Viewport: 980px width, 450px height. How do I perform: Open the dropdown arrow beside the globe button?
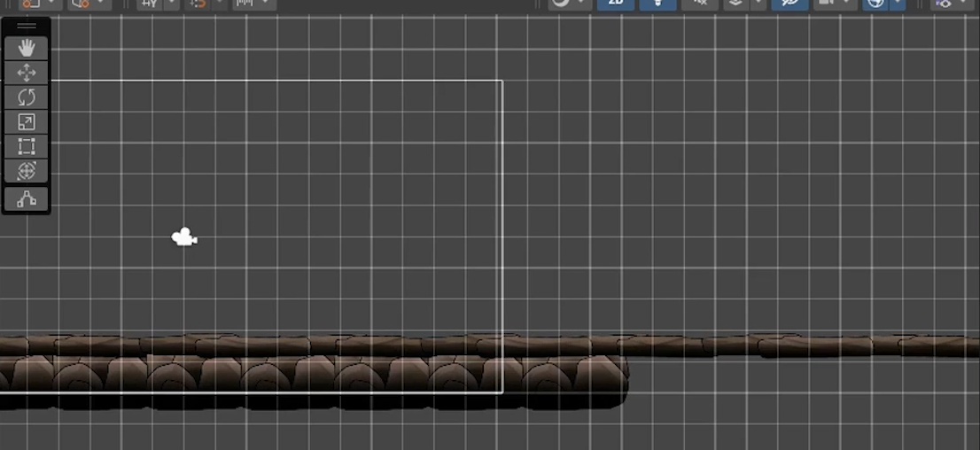click(898, 4)
